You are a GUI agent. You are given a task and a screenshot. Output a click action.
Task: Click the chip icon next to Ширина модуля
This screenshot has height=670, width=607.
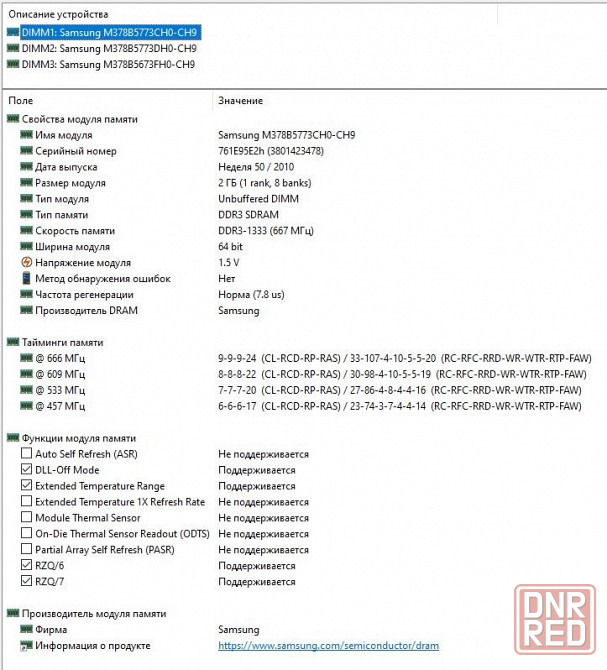(26, 246)
